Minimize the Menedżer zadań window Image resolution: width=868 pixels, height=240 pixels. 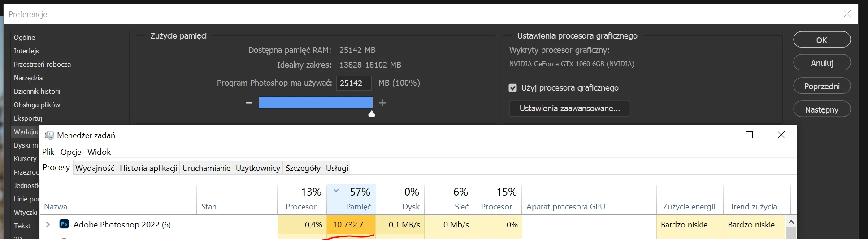718,135
